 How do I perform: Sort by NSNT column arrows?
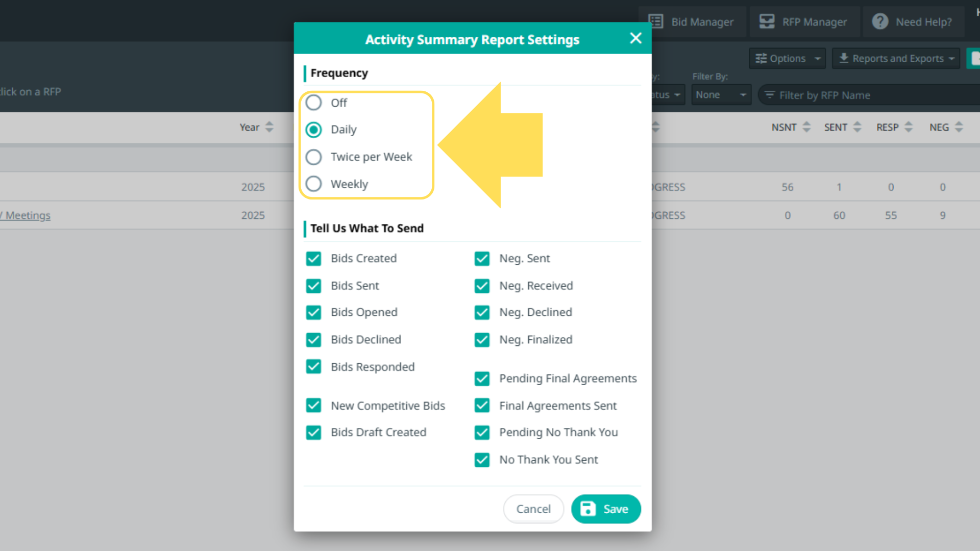[806, 127]
